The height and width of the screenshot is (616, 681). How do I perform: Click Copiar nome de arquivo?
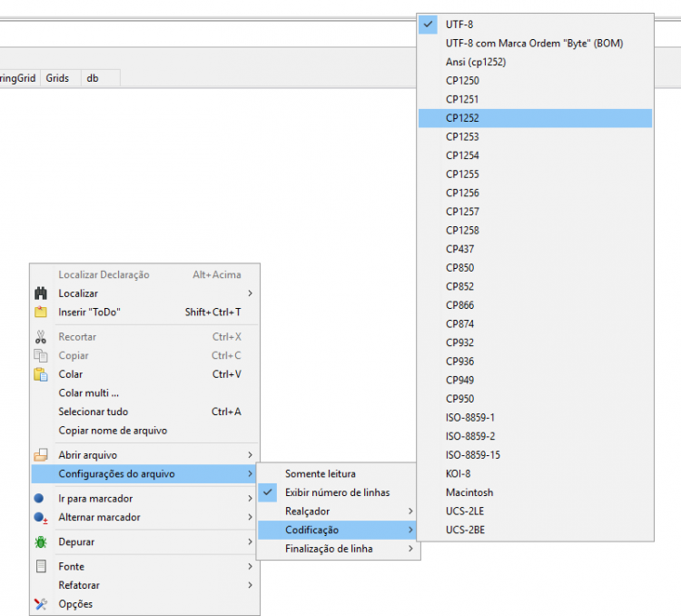coord(144,431)
